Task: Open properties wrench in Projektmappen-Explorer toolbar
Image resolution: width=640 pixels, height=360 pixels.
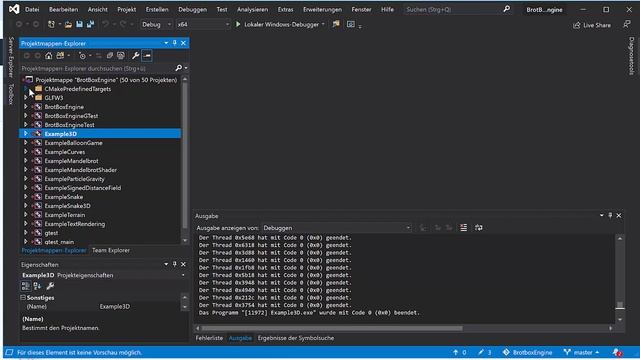Action: (x=135, y=56)
